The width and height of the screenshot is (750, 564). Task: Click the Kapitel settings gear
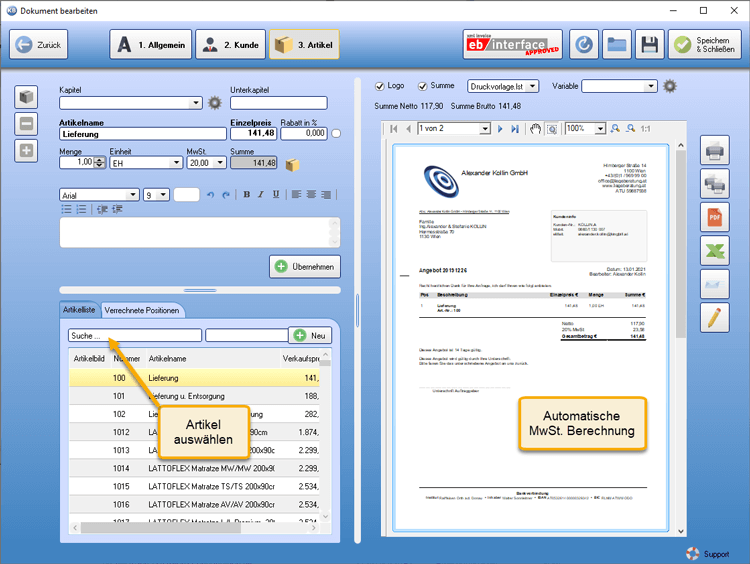click(x=215, y=103)
